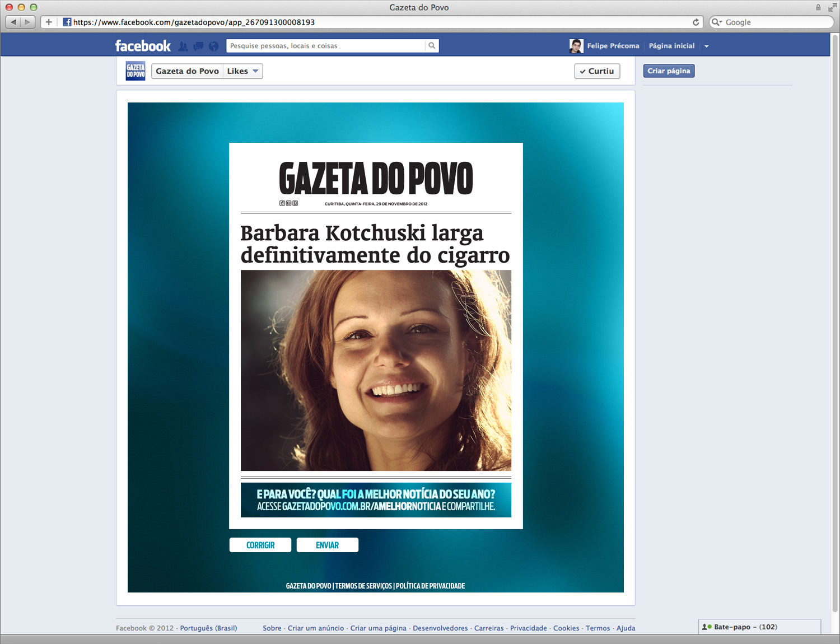Click the add bookmark plus button
The height and width of the screenshot is (644, 840).
(49, 22)
